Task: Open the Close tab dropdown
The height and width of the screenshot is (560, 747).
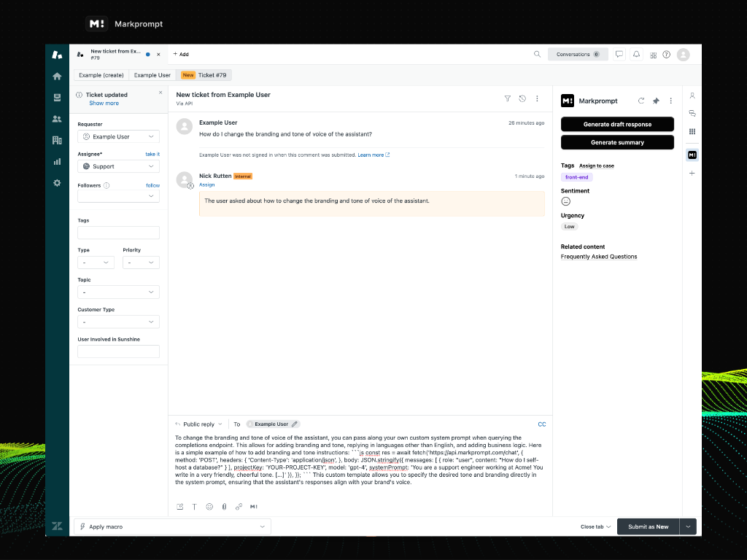Action: [x=595, y=526]
